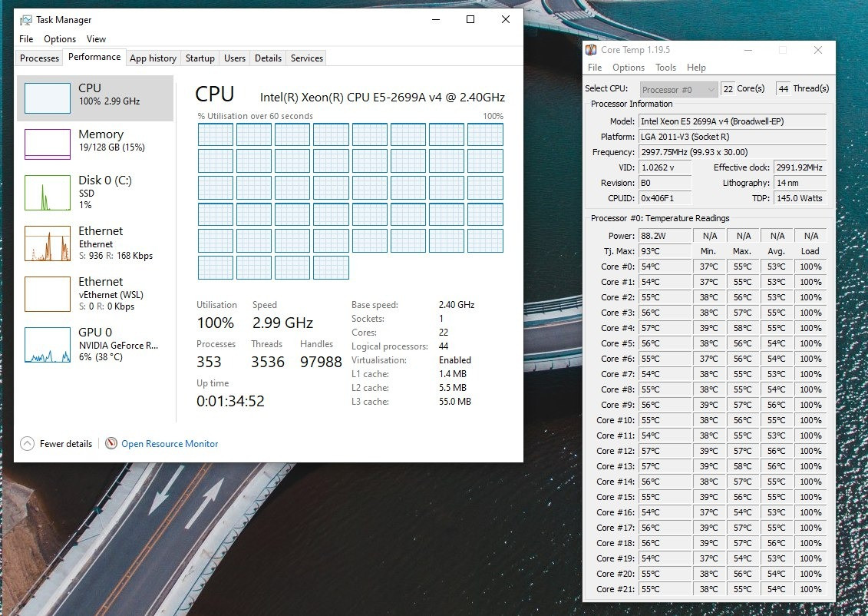Click the 22 Core(s) count field
Screen dimensions: 868x616
point(728,88)
